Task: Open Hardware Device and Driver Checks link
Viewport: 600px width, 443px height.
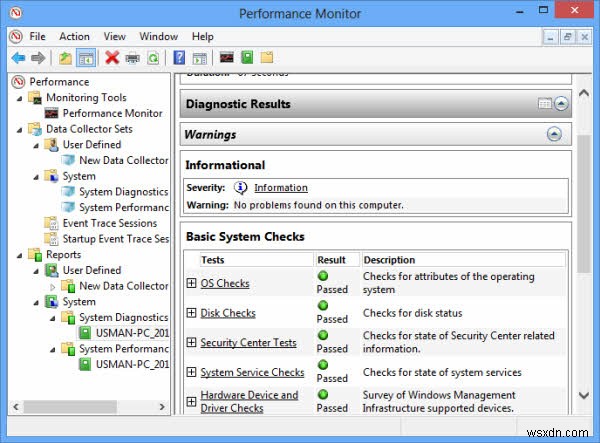Action: pos(249,401)
